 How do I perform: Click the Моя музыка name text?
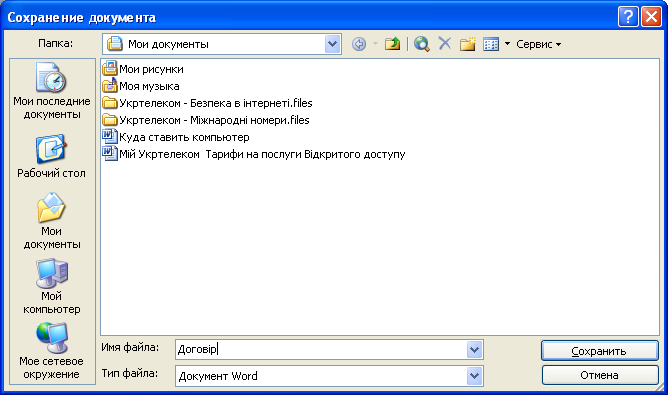[x=149, y=86]
